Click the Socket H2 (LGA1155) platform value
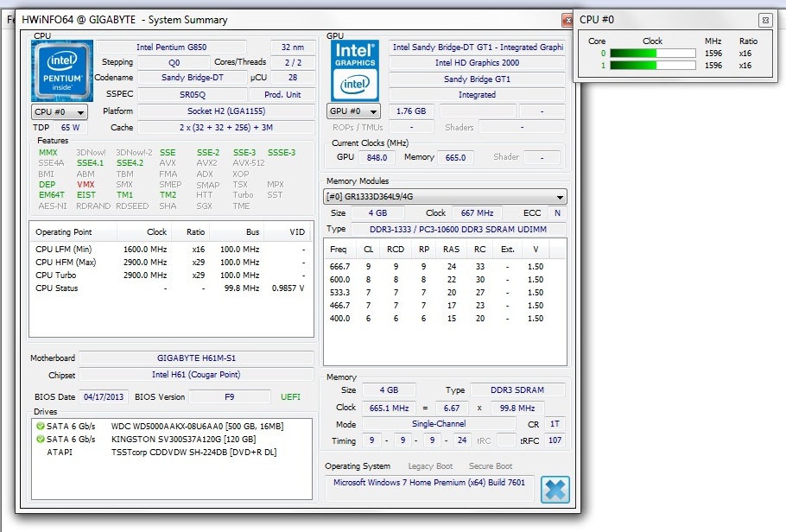Screen dimensions: 786x532 tap(226, 111)
